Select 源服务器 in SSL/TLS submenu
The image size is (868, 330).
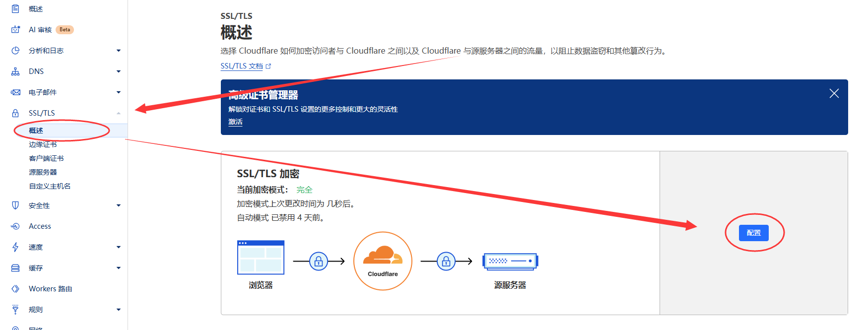coord(43,172)
